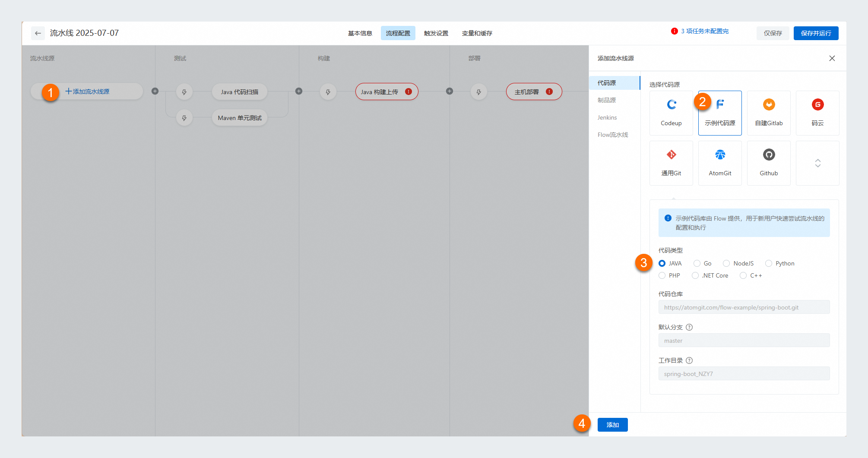Image resolution: width=868 pixels, height=458 pixels.
Task: Click the 保存并运行 button
Action: [816, 33]
